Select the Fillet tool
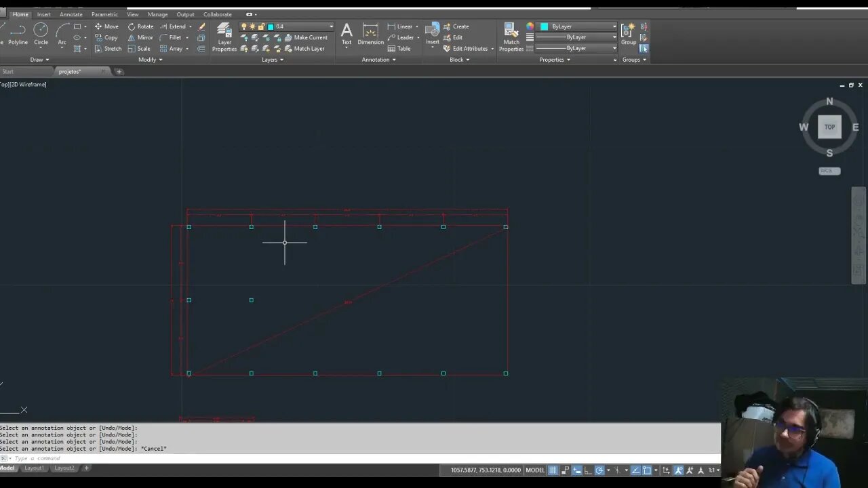The height and width of the screenshot is (488, 868). click(x=171, y=37)
